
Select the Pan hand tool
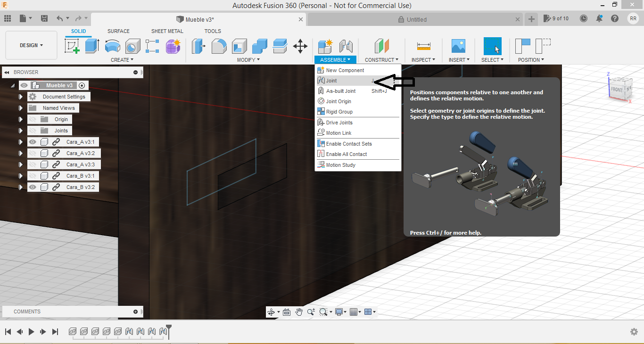tap(299, 312)
